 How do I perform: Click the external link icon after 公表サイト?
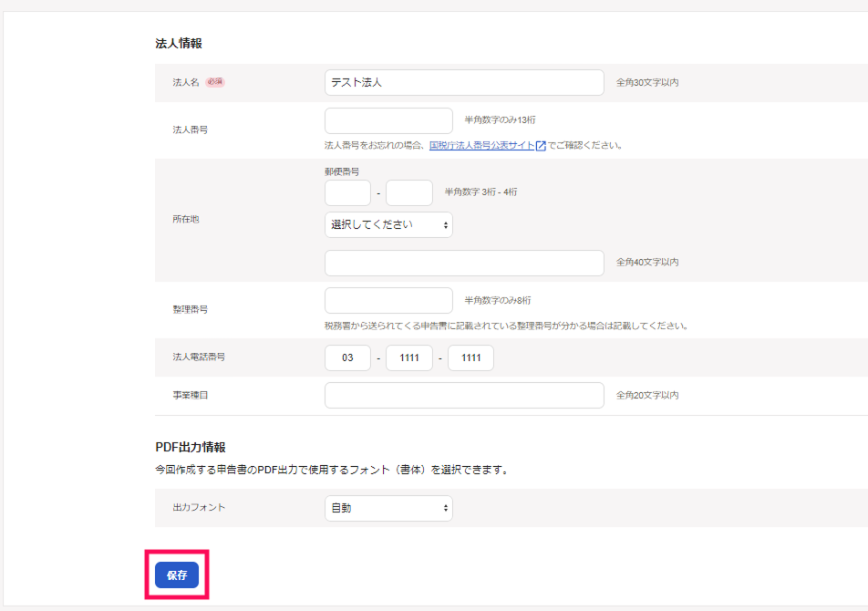pos(541,146)
